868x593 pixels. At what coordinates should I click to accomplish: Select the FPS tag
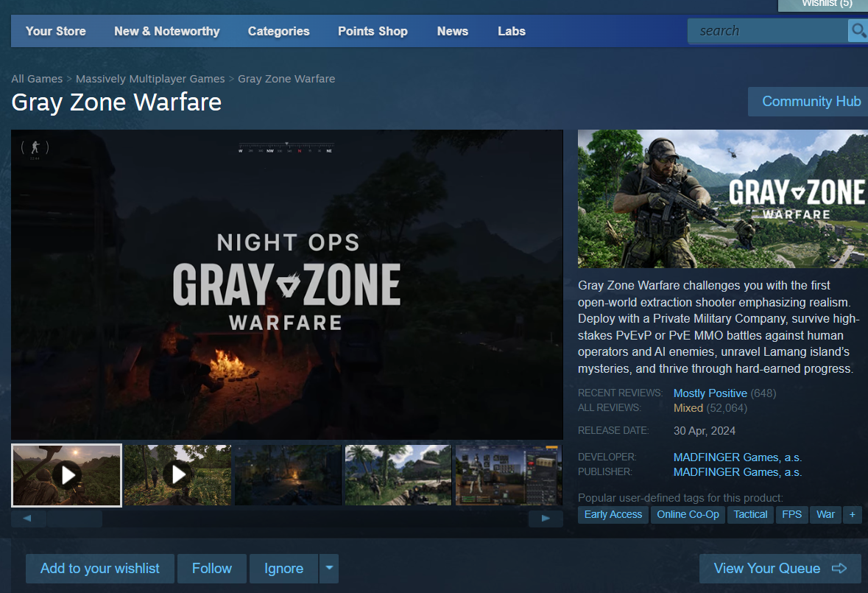[791, 514]
